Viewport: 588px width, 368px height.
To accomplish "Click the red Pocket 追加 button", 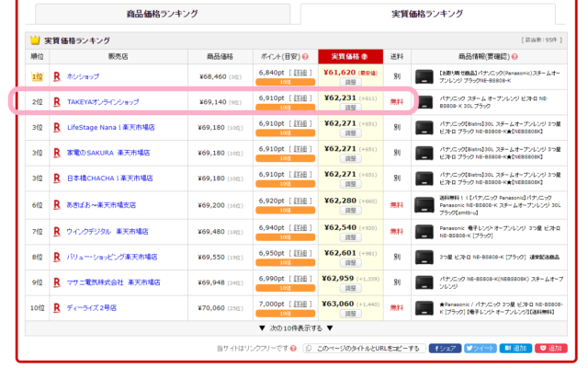I will click(x=551, y=349).
